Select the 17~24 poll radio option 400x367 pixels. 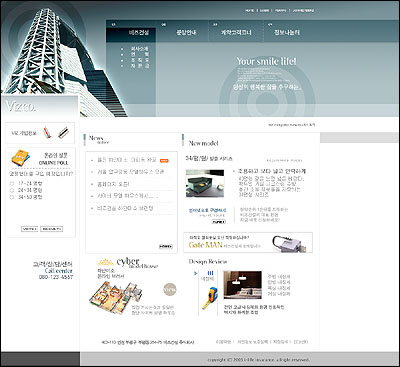tap(12, 184)
